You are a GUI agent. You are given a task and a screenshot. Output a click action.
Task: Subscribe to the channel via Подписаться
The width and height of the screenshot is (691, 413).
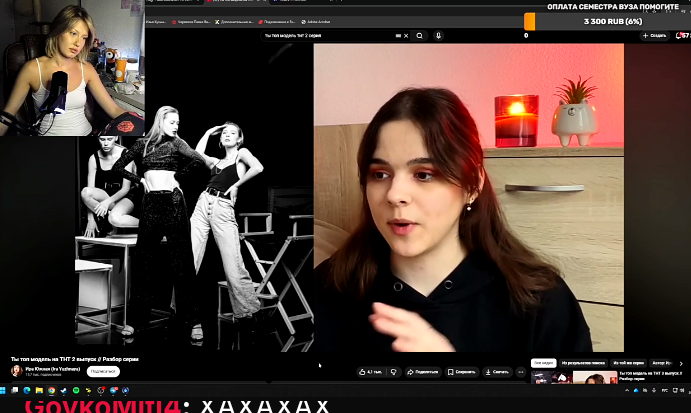pos(103,372)
